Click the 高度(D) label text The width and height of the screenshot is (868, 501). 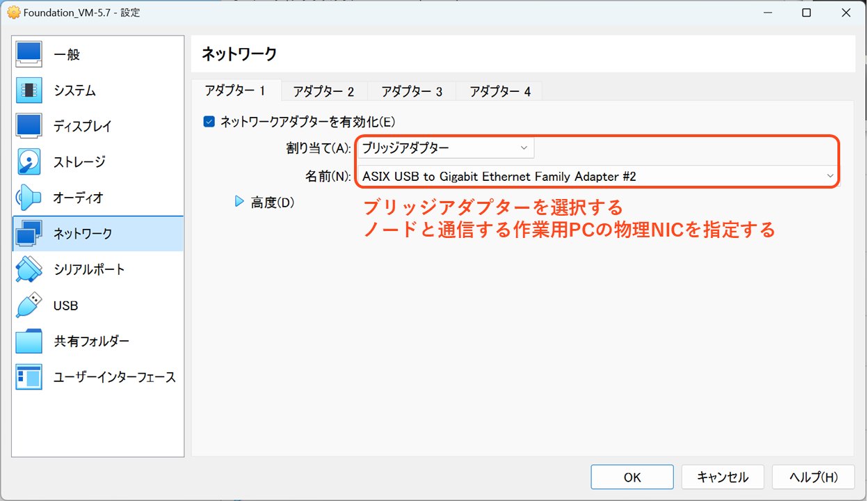(x=273, y=202)
